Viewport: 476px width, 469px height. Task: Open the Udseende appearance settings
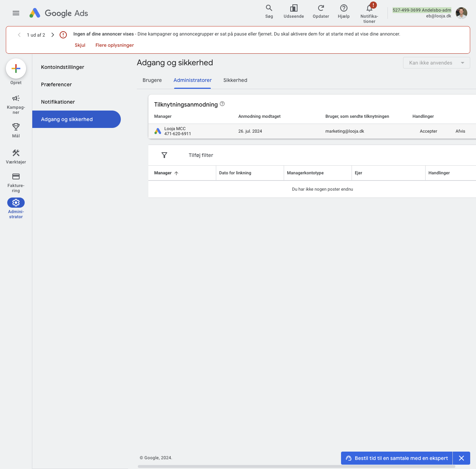pos(294,12)
